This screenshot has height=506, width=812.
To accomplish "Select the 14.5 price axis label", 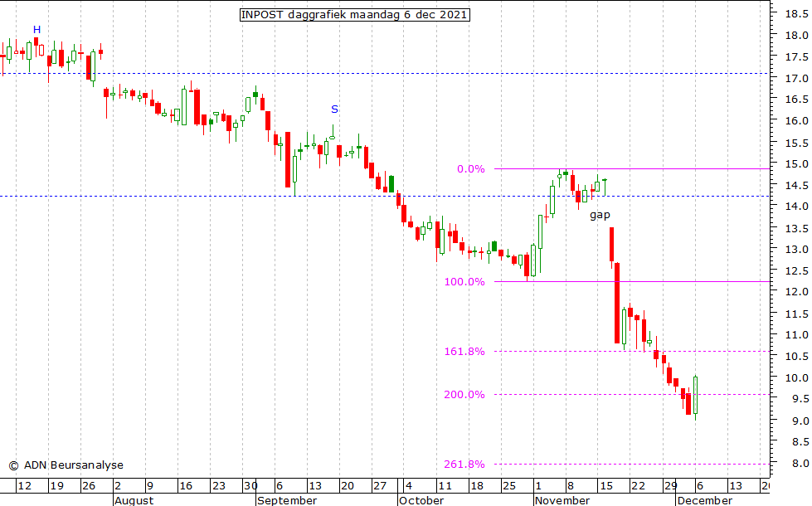I will (x=796, y=185).
